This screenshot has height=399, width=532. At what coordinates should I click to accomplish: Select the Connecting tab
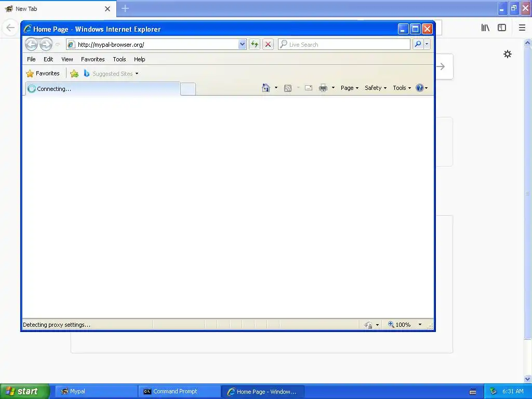pos(102,89)
